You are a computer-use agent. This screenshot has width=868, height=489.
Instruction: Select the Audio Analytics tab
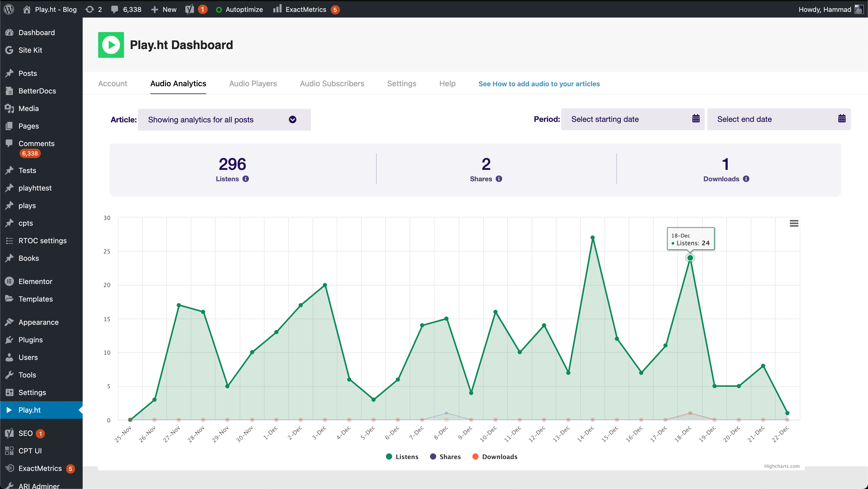pyautogui.click(x=178, y=83)
